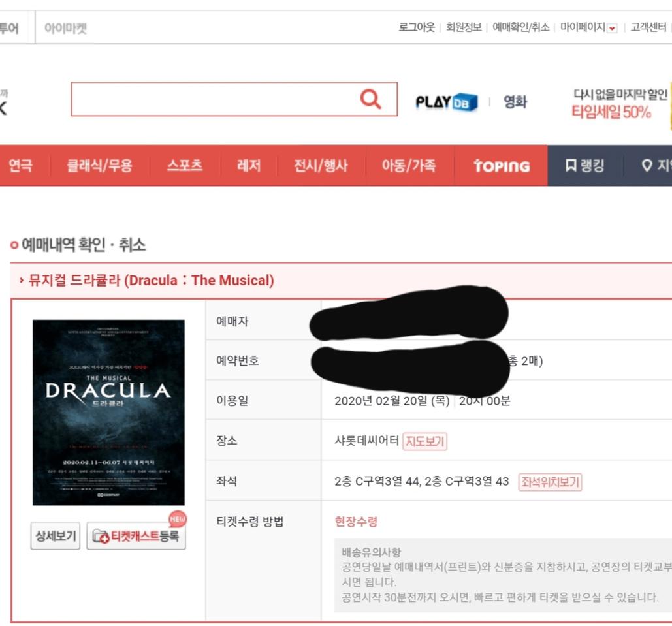
Task: Click the search magnifier icon
Action: coord(371,99)
